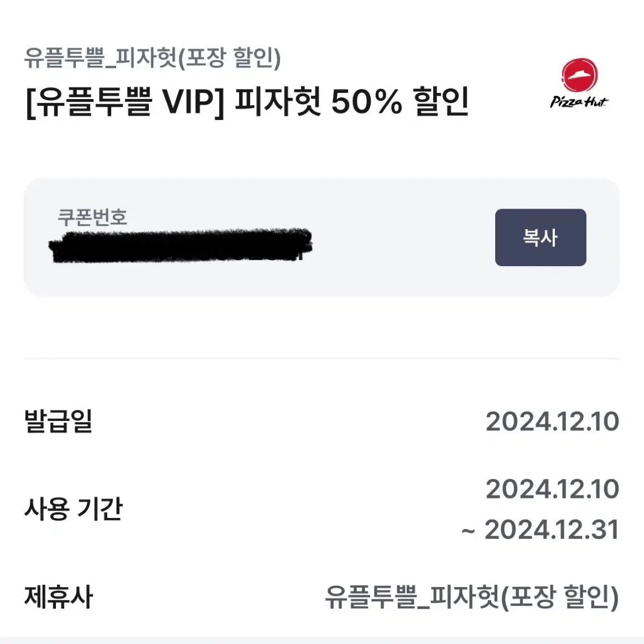Tap the 사용 기간 label
The height and width of the screenshot is (644, 644).
[74, 508]
